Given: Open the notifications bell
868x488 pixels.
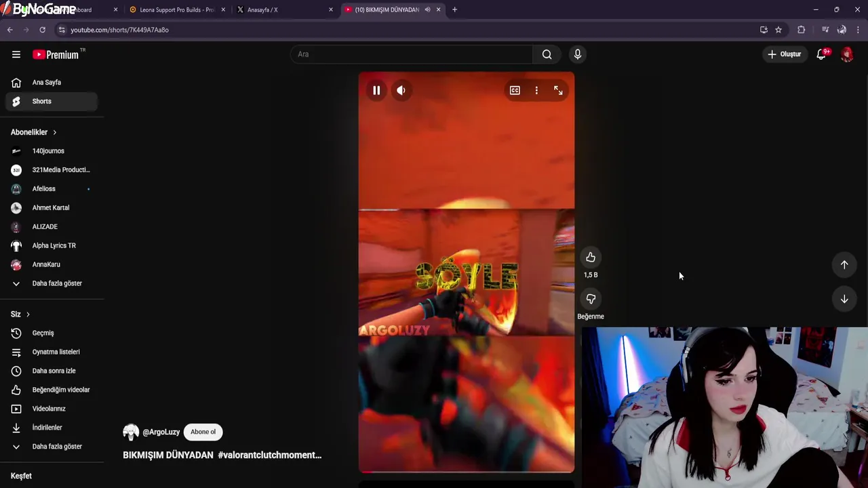Looking at the screenshot, I should coord(821,54).
